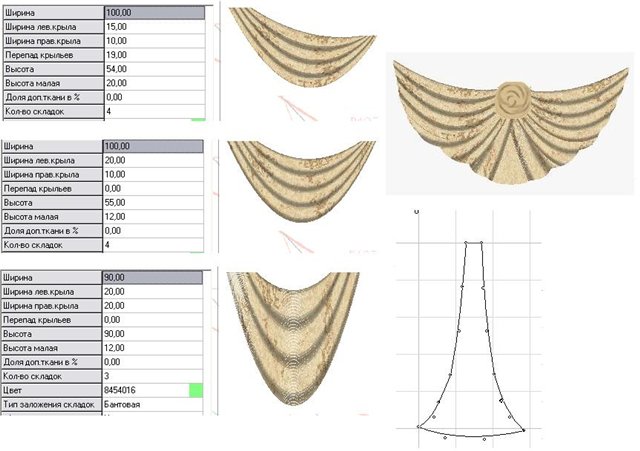640x451 pixels.
Task: Open the Тип заложения складок Бантовая field
Action: [153, 405]
